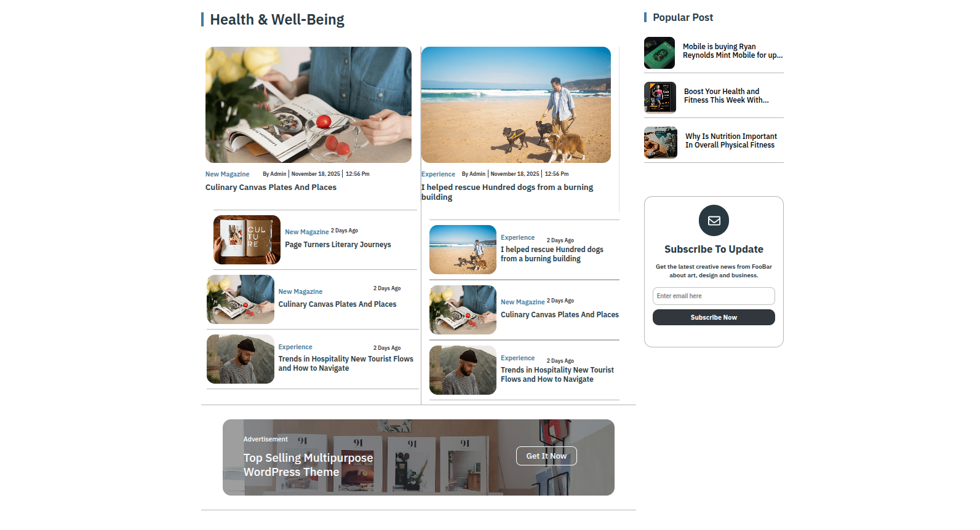
Task: Open Trends in Hospitality article in left column
Action: click(346, 363)
